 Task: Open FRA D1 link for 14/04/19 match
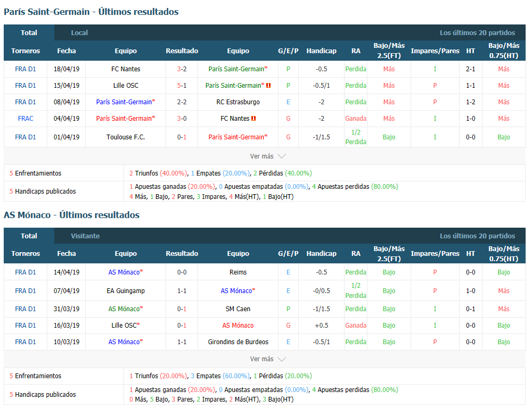(26, 272)
